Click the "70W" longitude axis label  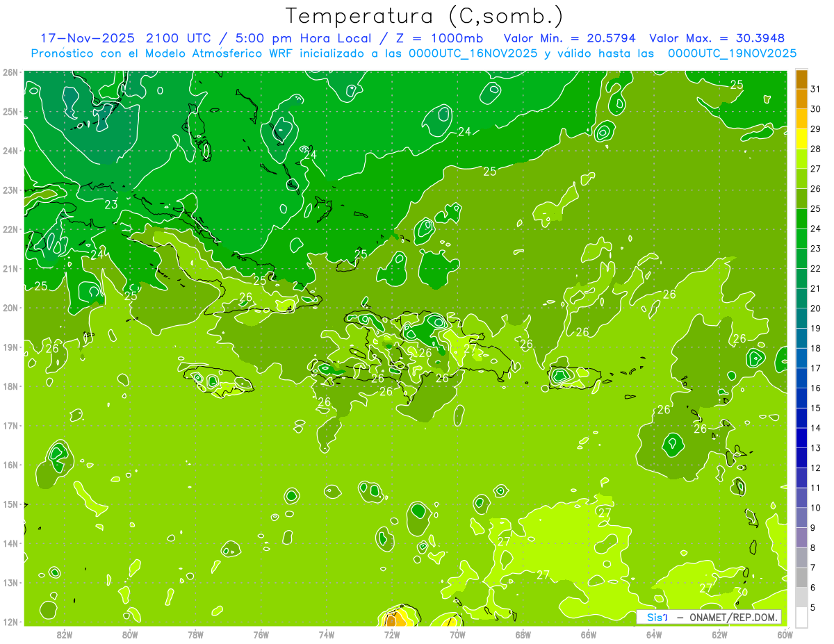tap(457, 634)
